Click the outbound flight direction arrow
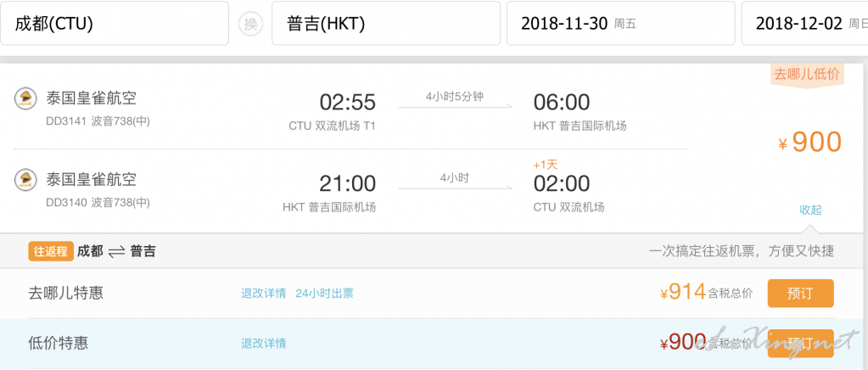Viewport: 868px width, 370px height. 455,106
